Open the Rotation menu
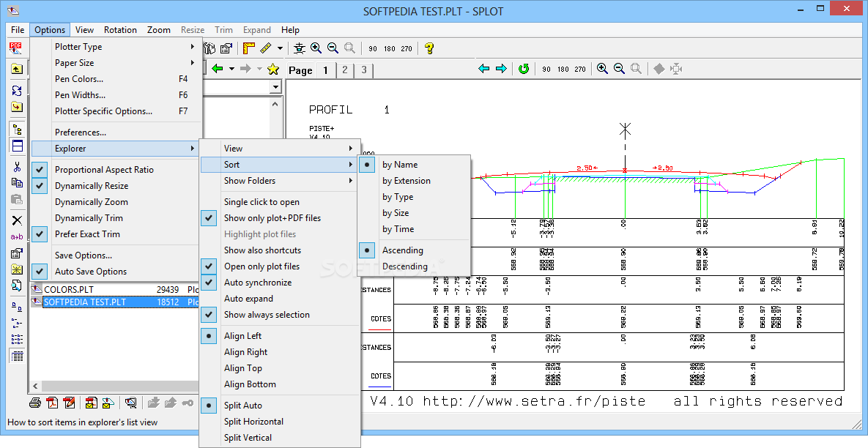The image size is (868, 448). 120,30
